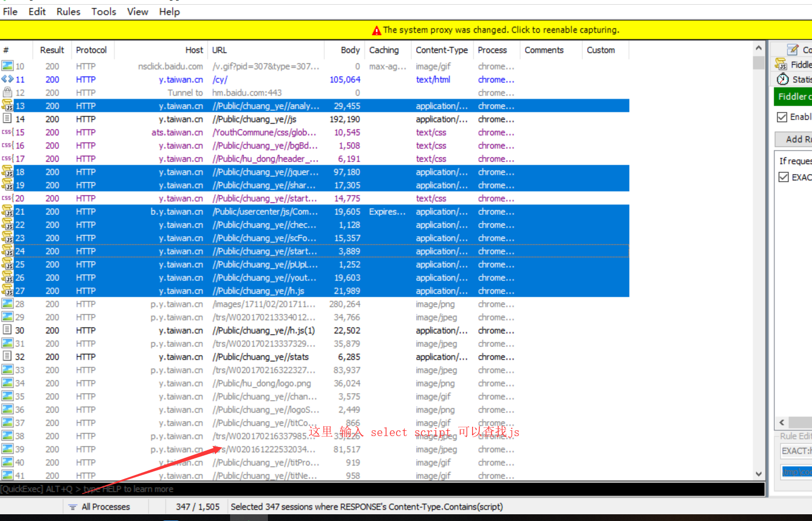The image size is (812, 521).
Task: Click the script icon of session 18
Action: pos(7,172)
